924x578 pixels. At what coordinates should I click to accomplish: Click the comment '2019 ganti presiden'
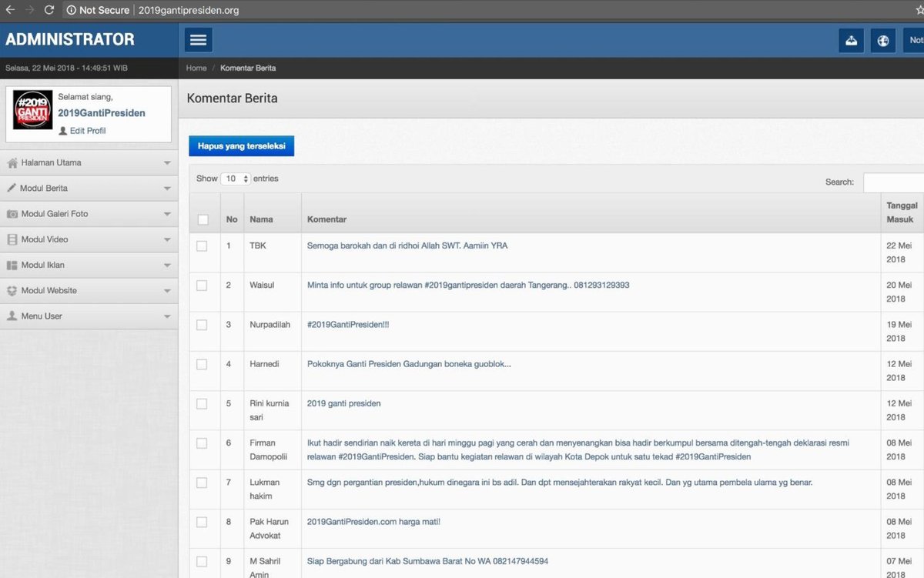(x=344, y=403)
